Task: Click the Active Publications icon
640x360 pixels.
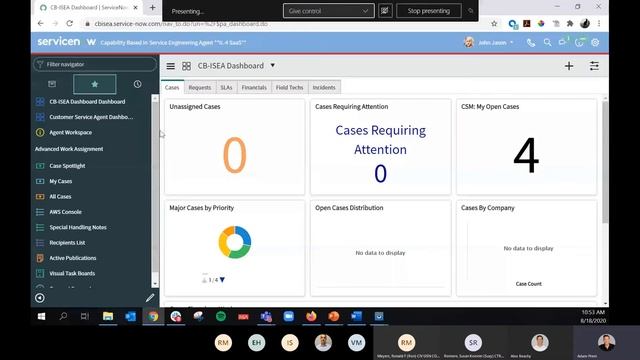Action: 40,258
